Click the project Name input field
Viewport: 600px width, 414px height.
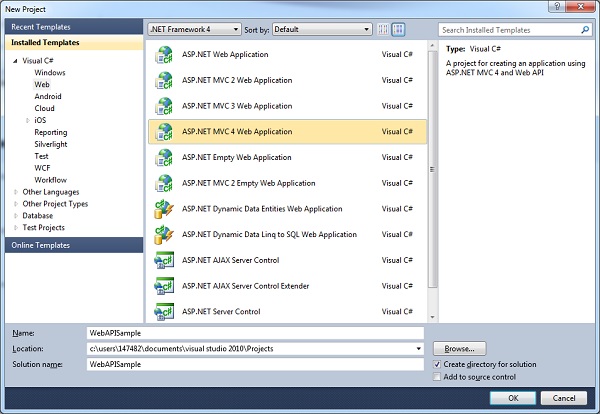click(255, 333)
